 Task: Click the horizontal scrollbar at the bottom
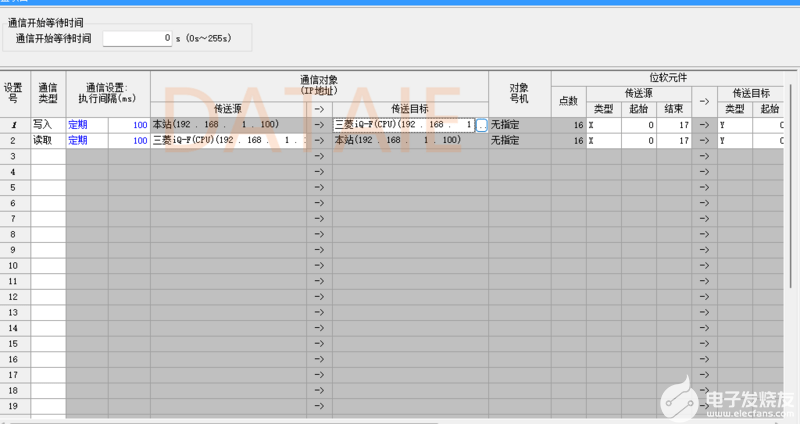[224, 422]
